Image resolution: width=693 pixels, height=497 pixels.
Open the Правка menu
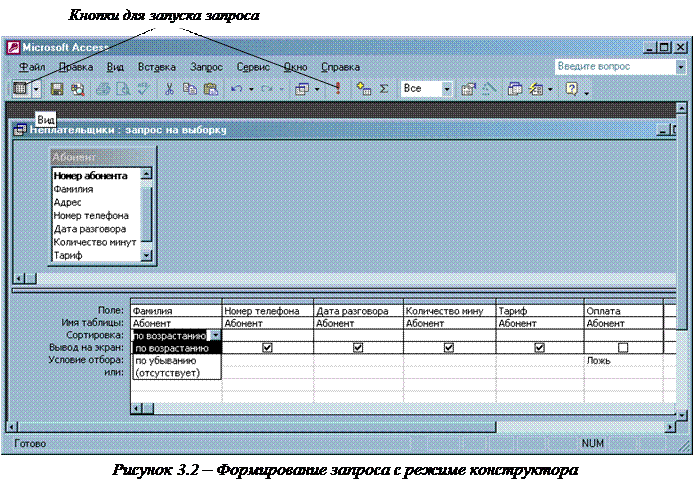point(76,67)
